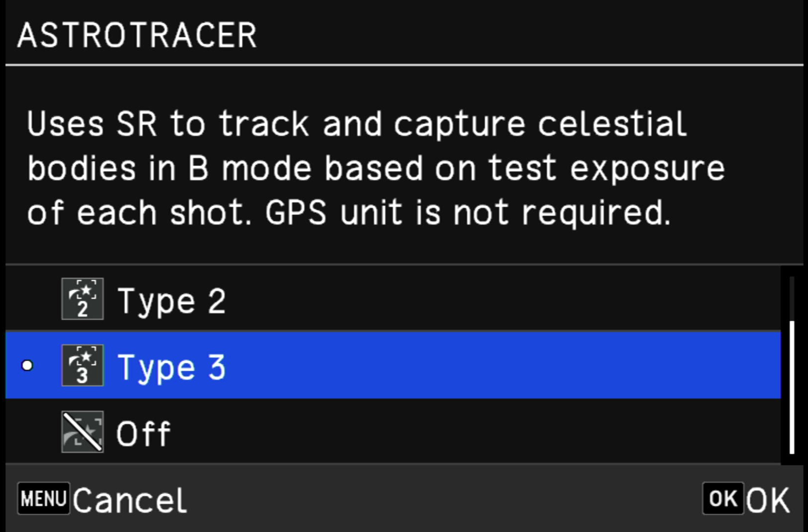808x532 pixels.
Task: Click the Type 2 astrotracer icon
Action: pos(82,299)
